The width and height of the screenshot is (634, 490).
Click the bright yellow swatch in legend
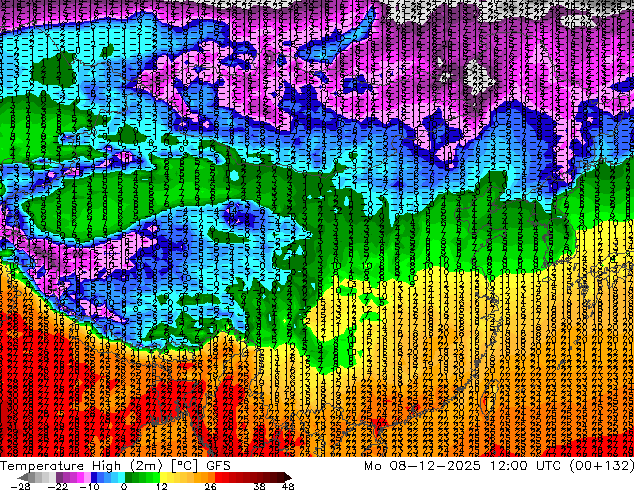pos(163,477)
